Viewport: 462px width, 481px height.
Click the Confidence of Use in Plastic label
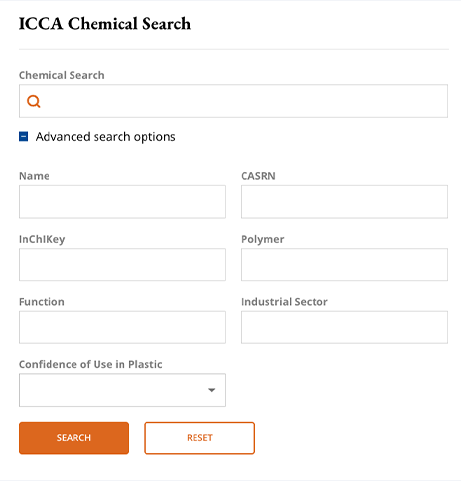click(91, 364)
